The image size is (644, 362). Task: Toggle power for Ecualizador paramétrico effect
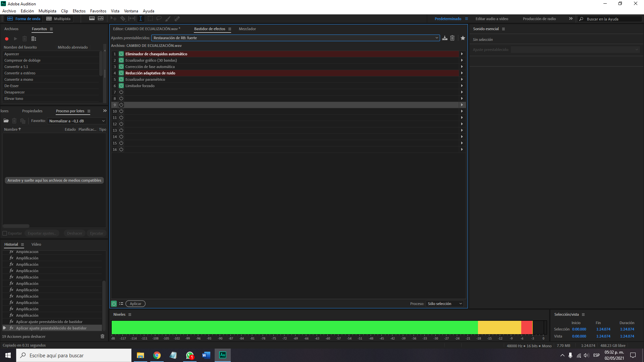[x=121, y=79]
